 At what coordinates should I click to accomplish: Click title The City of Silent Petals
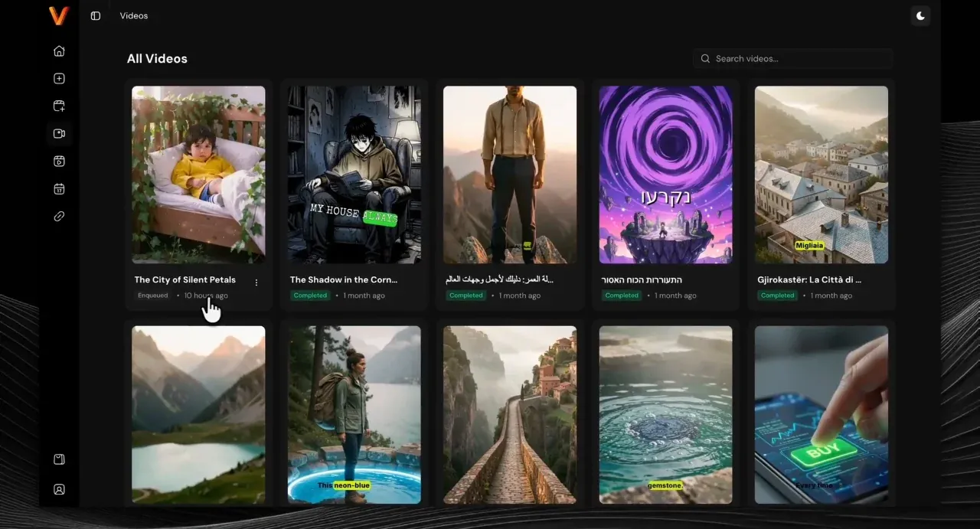[x=185, y=280]
